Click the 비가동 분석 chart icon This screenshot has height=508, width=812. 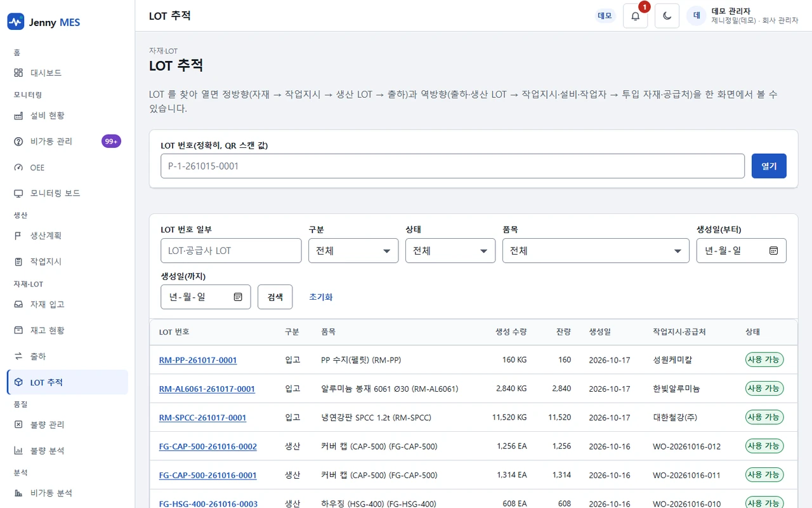[18, 493]
